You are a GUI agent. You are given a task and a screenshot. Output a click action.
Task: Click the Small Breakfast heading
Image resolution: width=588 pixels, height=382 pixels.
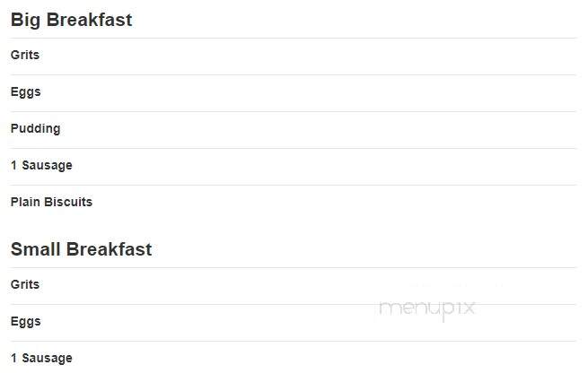click(x=82, y=249)
